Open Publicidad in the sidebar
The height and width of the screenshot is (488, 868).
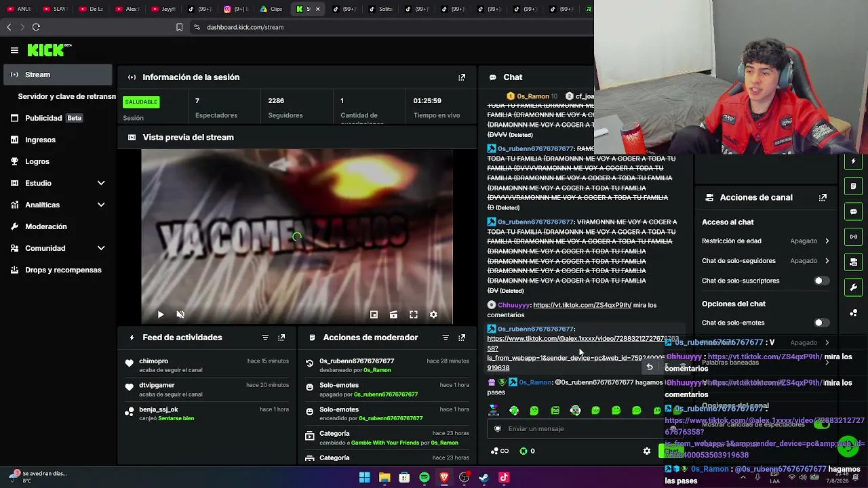[x=58, y=118]
